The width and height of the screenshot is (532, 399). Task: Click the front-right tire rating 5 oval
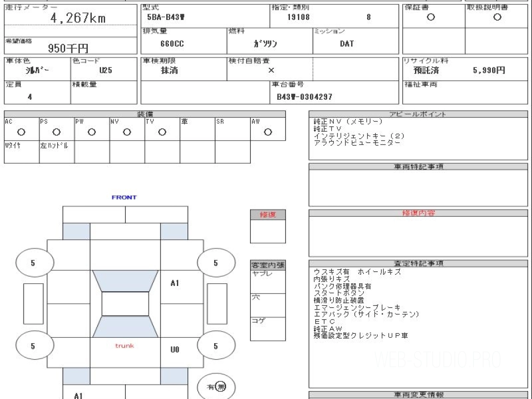pos(216,263)
